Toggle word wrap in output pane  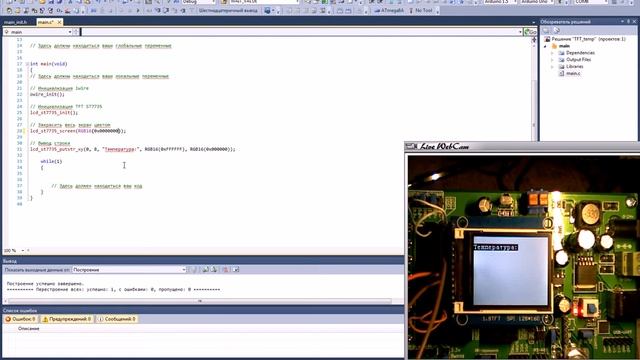point(236,270)
